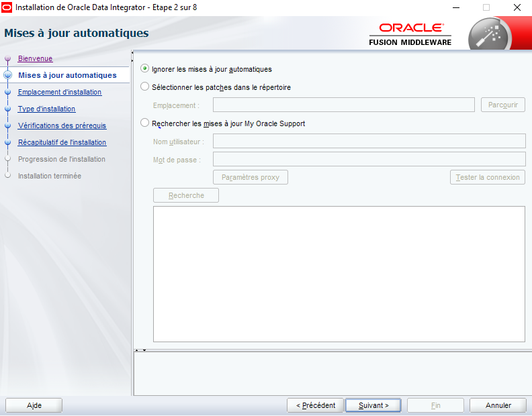Click the Oracle installer title bar icon
Image resolution: width=532 pixels, height=416 pixels.
tap(7, 7)
